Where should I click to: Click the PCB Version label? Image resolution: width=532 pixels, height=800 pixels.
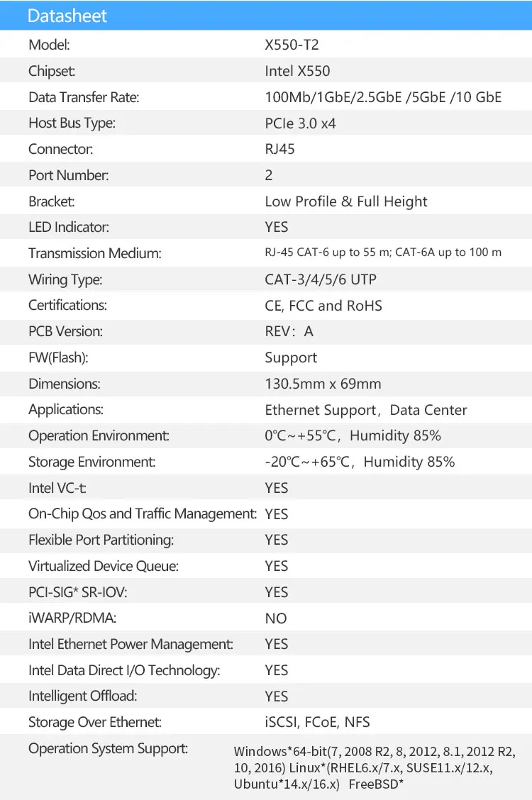(65, 331)
